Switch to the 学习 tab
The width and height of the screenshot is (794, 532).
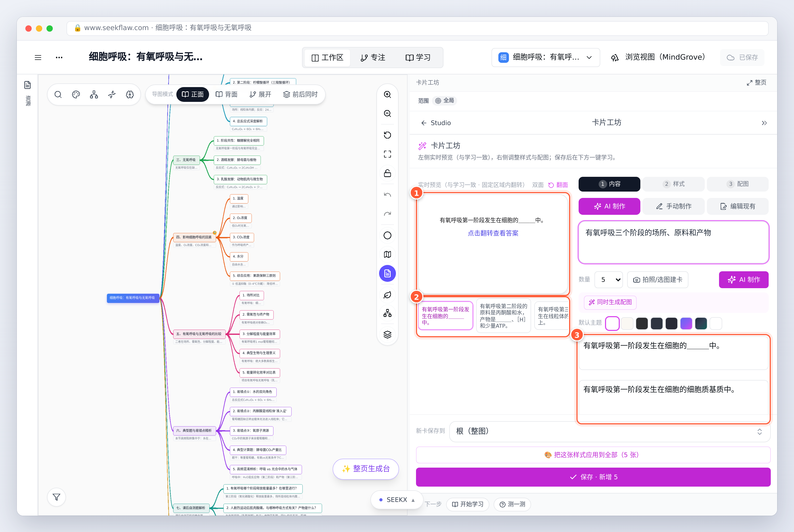418,58
